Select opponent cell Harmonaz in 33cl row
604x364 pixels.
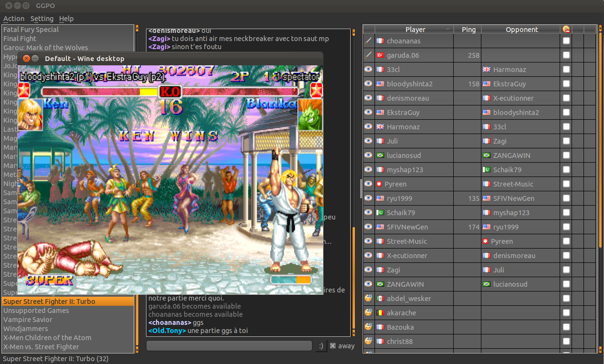[521, 70]
